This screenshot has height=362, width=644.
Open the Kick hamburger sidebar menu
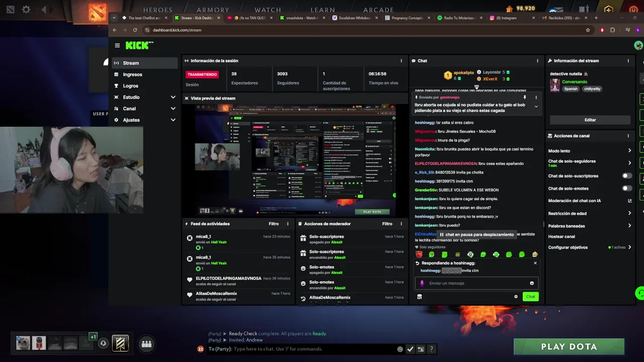pyautogui.click(x=117, y=45)
